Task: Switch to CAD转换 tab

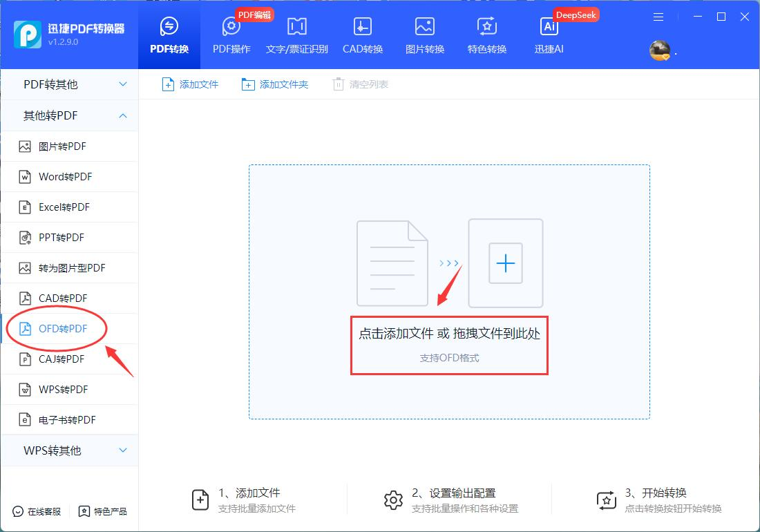Action: (363, 35)
